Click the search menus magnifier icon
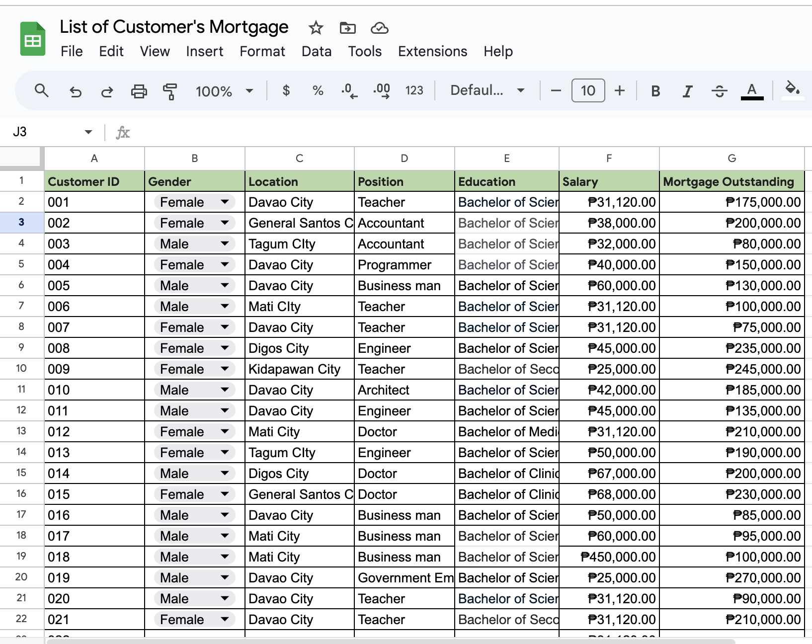 coord(42,90)
